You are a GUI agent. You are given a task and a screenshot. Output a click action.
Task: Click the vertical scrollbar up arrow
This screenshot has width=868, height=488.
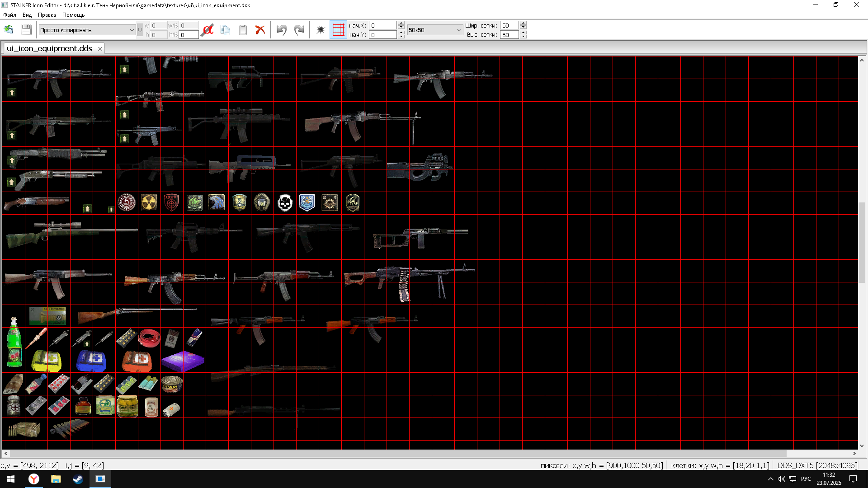862,60
